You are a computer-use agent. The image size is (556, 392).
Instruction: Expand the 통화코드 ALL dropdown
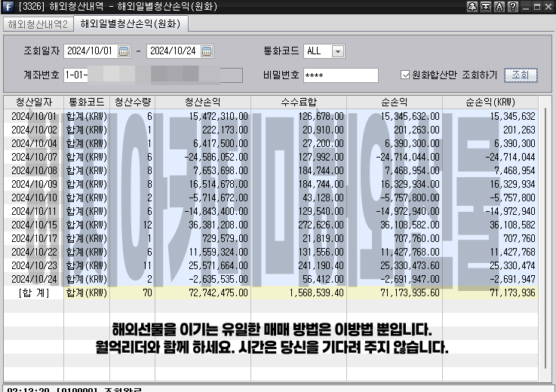[338, 51]
